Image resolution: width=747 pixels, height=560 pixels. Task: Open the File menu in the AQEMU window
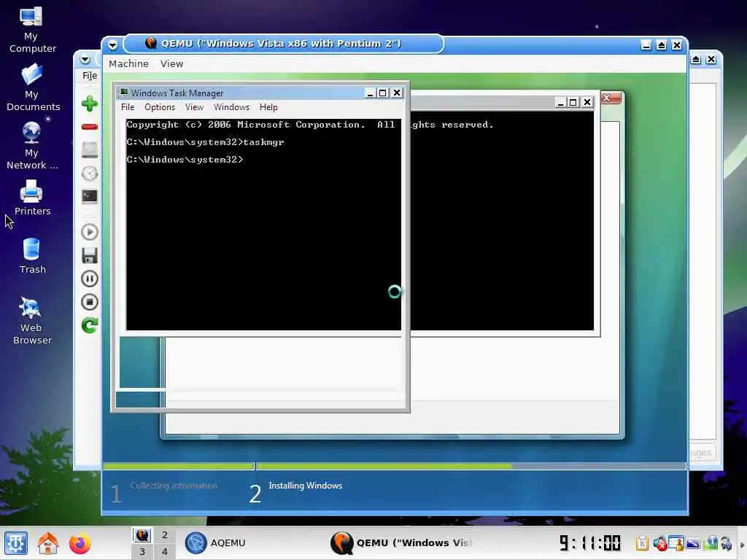pyautogui.click(x=90, y=76)
